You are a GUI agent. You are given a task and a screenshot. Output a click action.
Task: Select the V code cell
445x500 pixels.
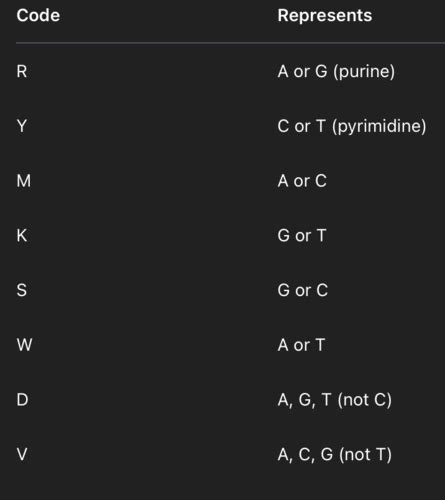[22, 454]
